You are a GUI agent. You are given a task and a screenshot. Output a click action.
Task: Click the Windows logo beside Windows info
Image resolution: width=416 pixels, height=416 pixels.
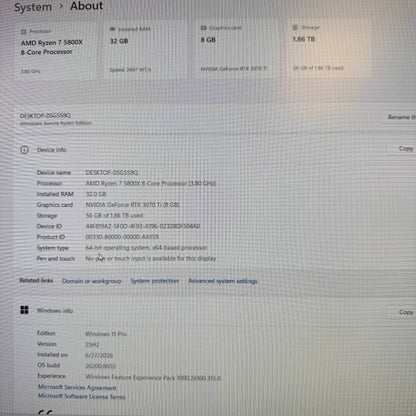point(24,310)
